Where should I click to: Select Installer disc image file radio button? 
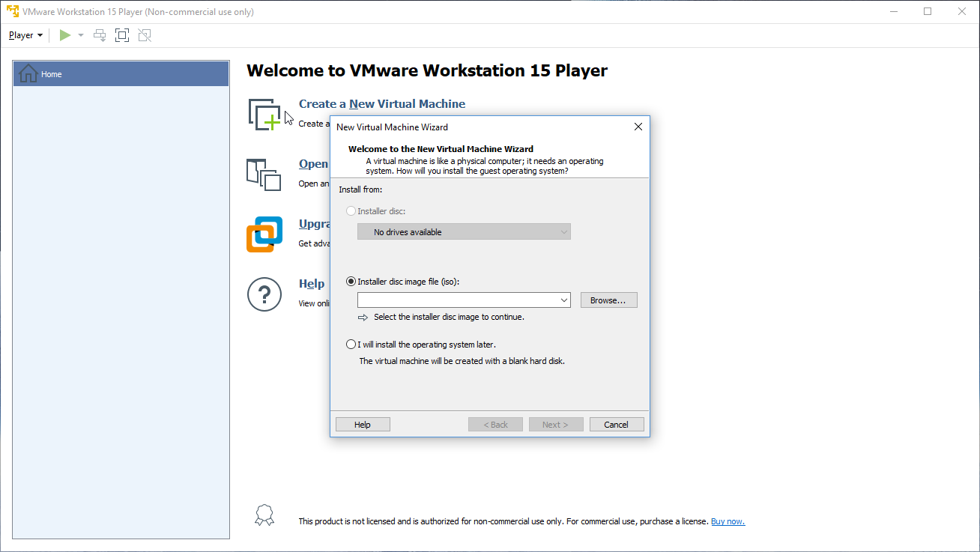(351, 282)
